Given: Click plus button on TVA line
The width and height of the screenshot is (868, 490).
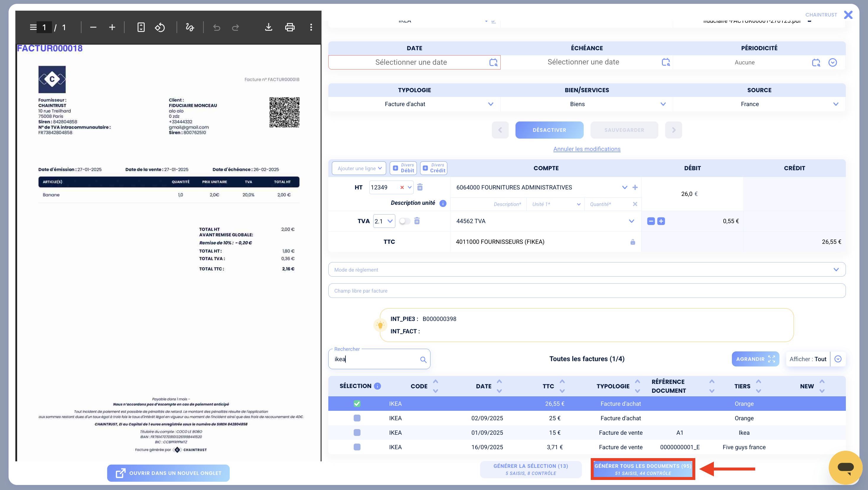Looking at the screenshot, I should click(x=661, y=221).
